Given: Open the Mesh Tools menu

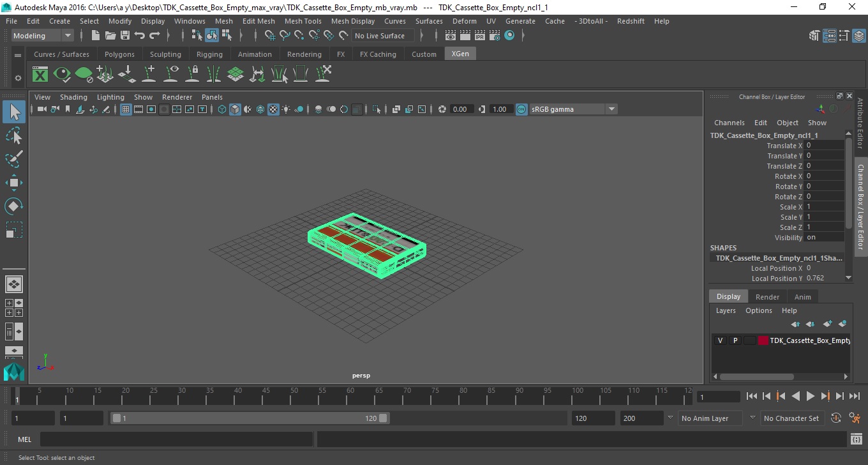Looking at the screenshot, I should [303, 21].
